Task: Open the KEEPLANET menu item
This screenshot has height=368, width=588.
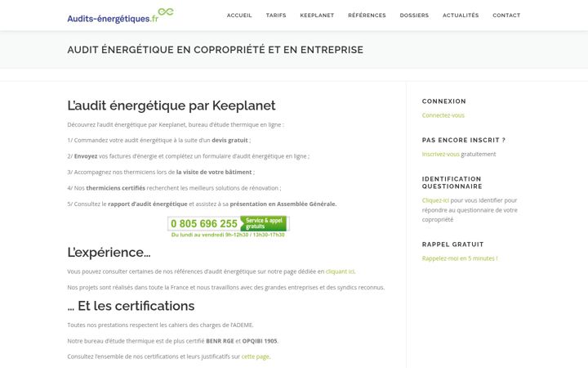Action: (317, 16)
